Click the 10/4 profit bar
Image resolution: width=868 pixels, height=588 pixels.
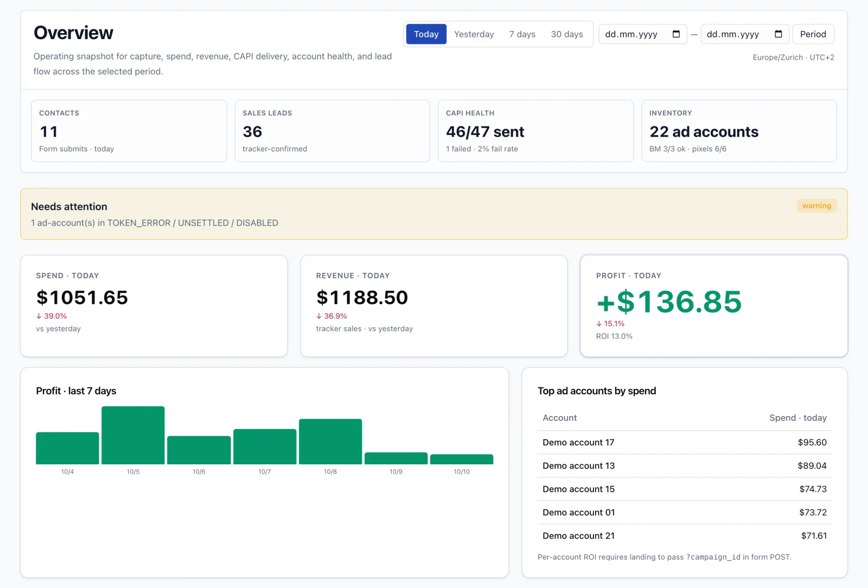[67, 448]
